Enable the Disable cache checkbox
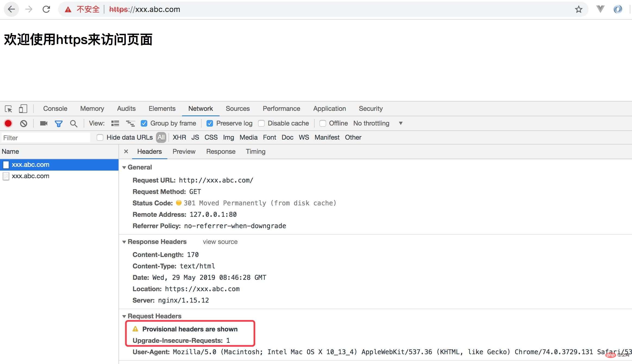The height and width of the screenshot is (364, 632). click(261, 123)
